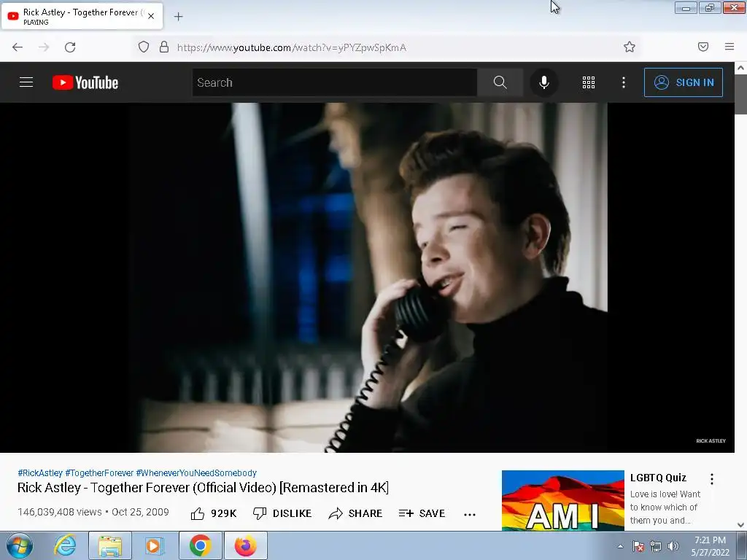Click the magnifier search button
Screen dimensions: 747x560
coord(500,82)
